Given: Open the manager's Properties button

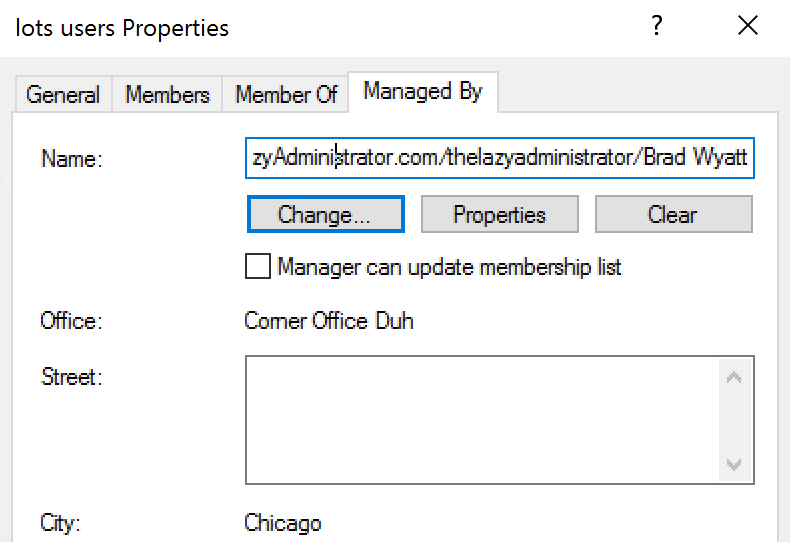Looking at the screenshot, I should (499, 214).
